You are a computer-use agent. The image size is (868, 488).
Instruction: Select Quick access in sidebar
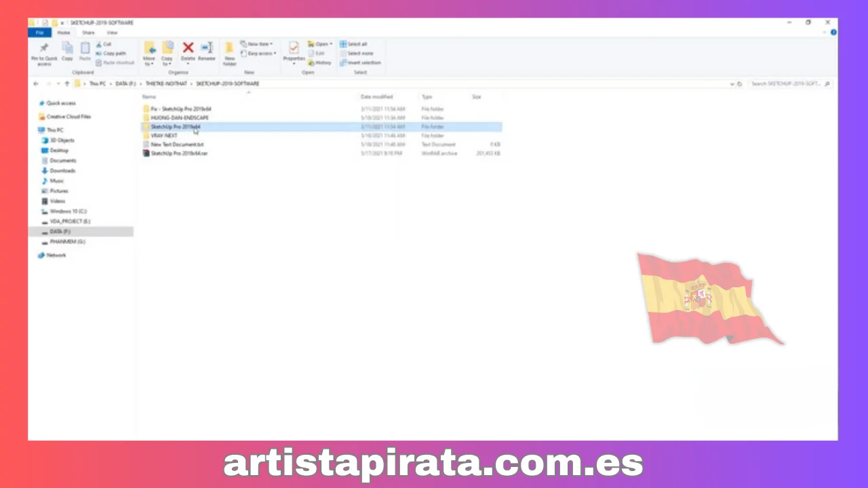tap(57, 103)
